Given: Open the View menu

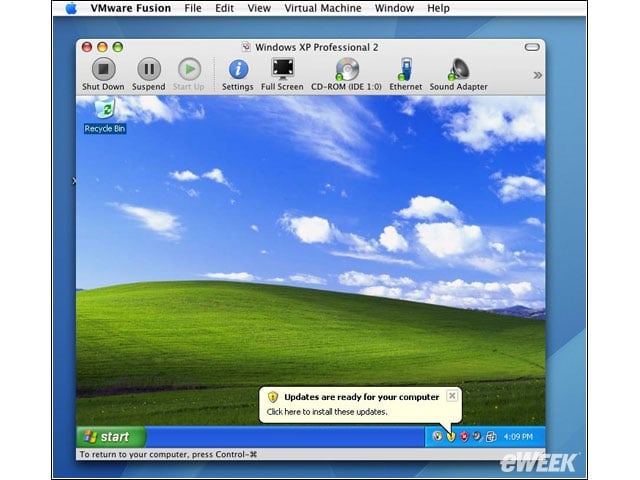Looking at the screenshot, I should [259, 8].
